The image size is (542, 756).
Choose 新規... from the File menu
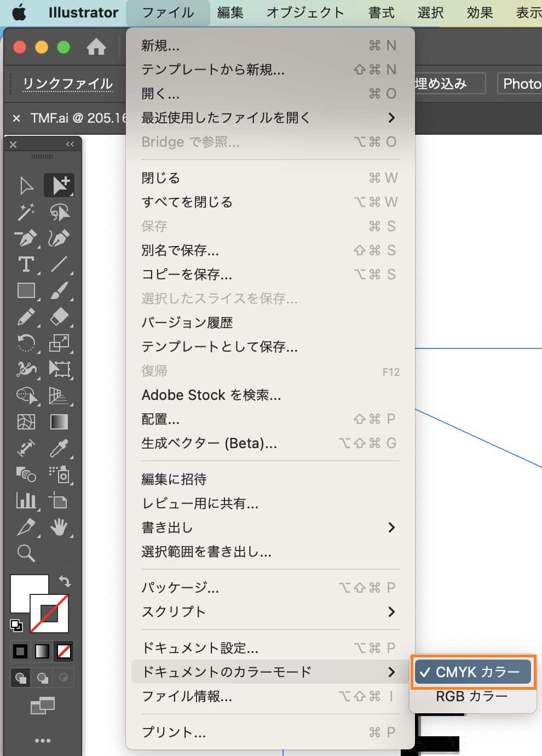pos(270,45)
